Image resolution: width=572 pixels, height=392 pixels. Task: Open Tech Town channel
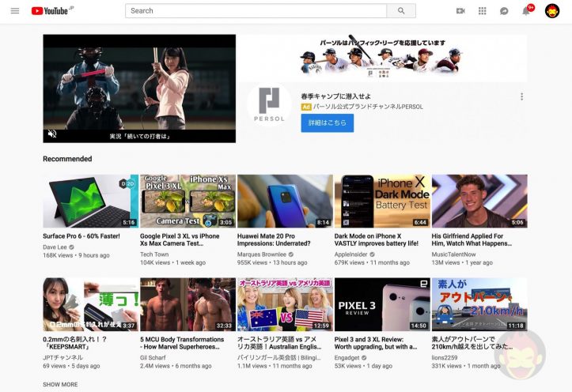[x=154, y=254]
